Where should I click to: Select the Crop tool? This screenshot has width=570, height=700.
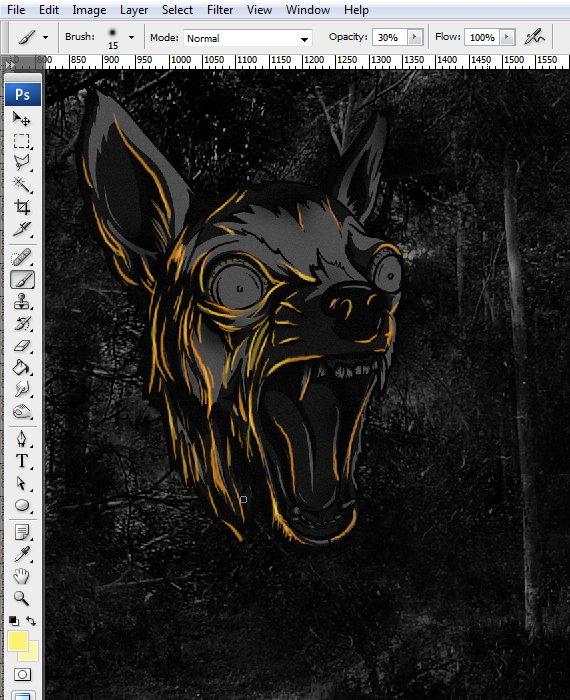click(21, 207)
